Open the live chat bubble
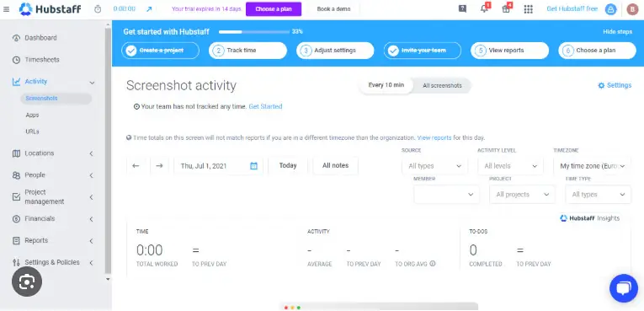This screenshot has width=644, height=311. pyautogui.click(x=624, y=288)
